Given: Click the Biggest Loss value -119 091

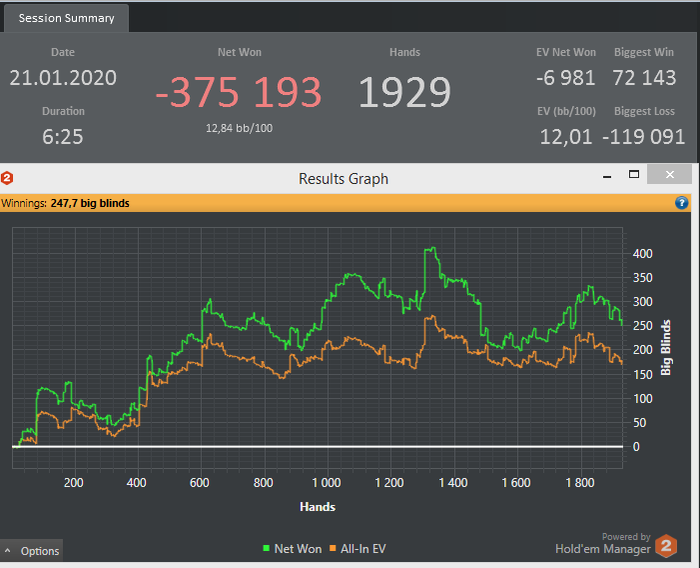Looking at the screenshot, I should click(643, 137).
